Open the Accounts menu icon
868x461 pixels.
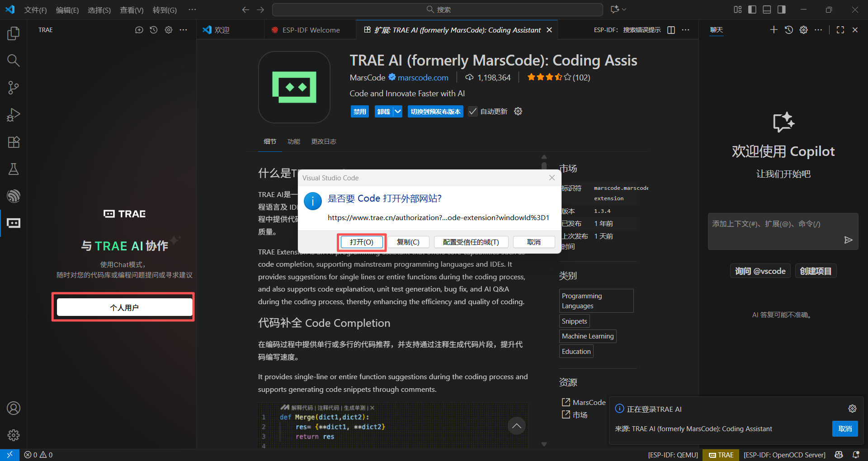click(14, 408)
